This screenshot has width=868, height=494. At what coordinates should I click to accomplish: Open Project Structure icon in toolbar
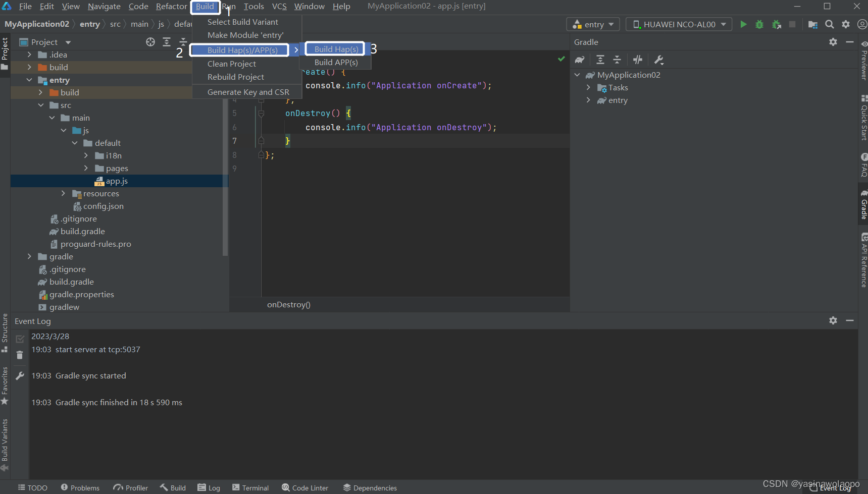tap(812, 24)
